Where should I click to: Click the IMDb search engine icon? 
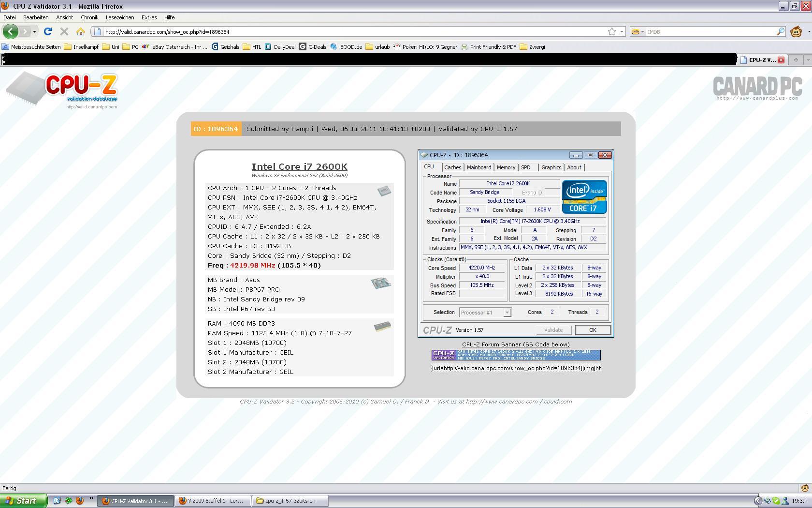pyautogui.click(x=636, y=31)
